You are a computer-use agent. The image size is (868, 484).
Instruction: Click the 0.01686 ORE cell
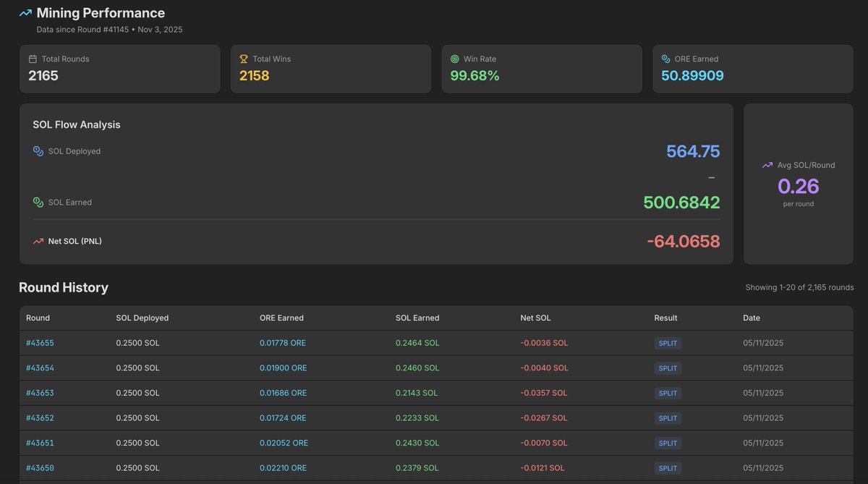tap(283, 393)
